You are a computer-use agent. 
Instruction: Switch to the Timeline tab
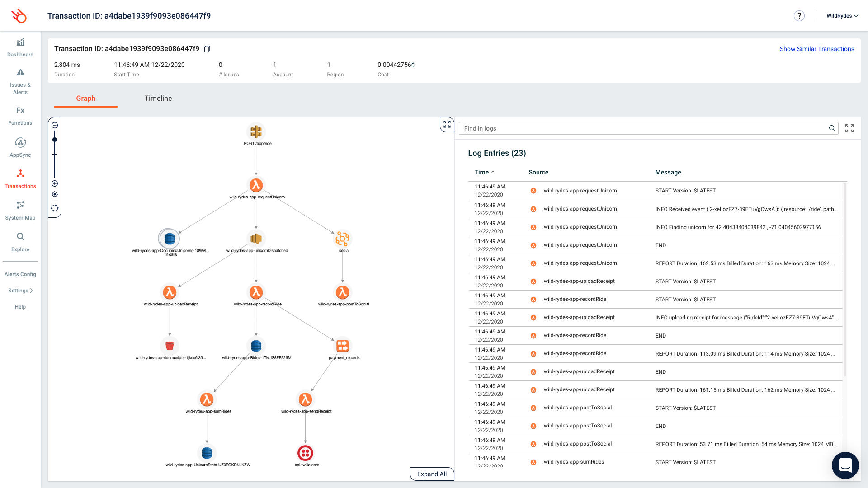point(158,99)
